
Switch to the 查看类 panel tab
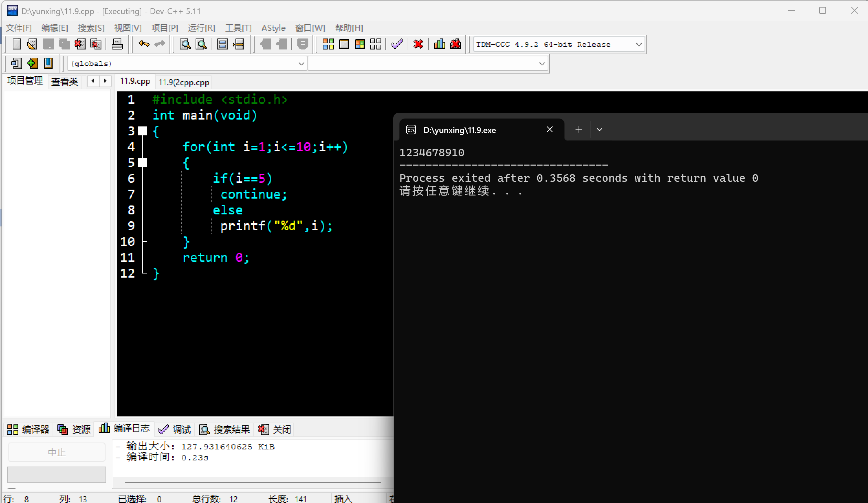tap(64, 81)
